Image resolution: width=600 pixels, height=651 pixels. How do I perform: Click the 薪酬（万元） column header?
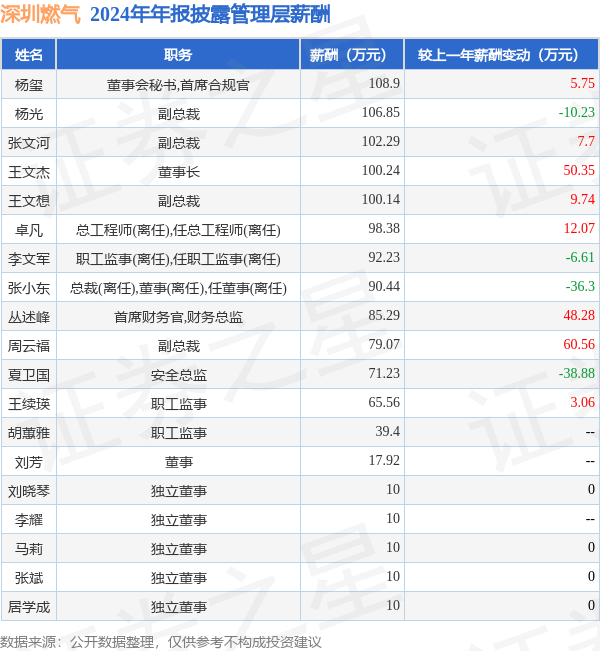point(352,54)
